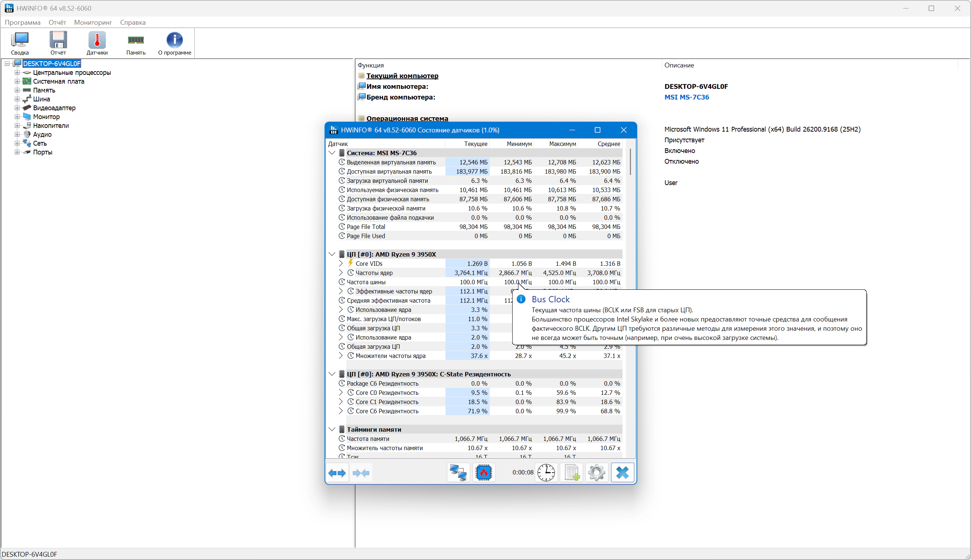Open the О программе info icon
Screen dimensions: 971x560
(175, 43)
